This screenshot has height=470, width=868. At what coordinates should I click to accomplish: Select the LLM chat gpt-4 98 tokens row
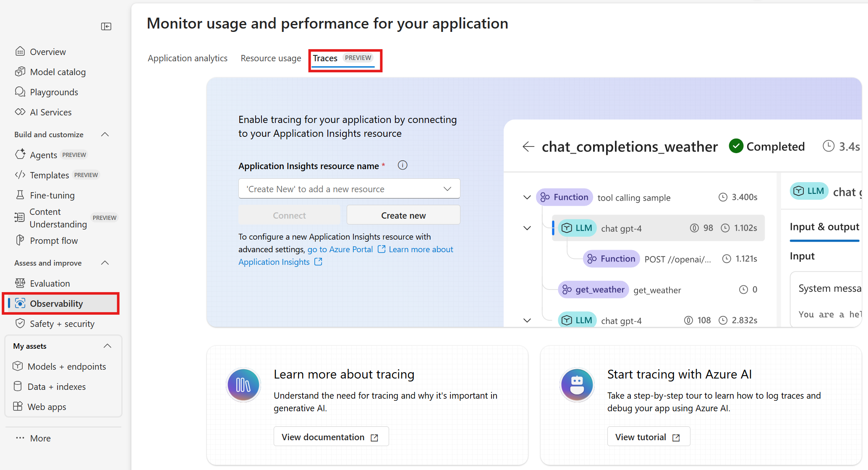(658, 228)
